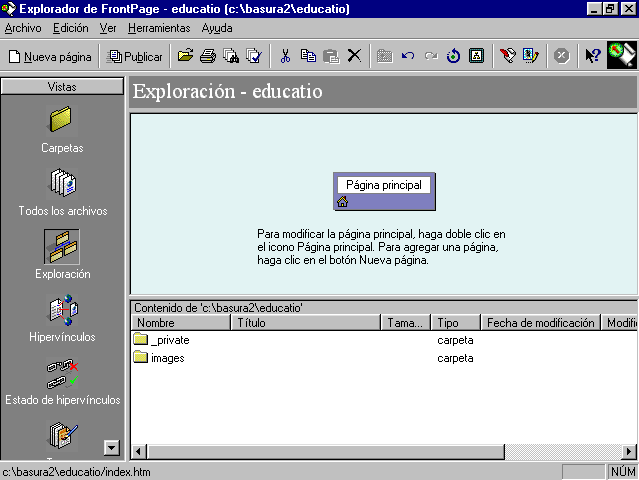This screenshot has height=480, width=639.
Task: Click the gray stop icon
Action: tap(562, 56)
